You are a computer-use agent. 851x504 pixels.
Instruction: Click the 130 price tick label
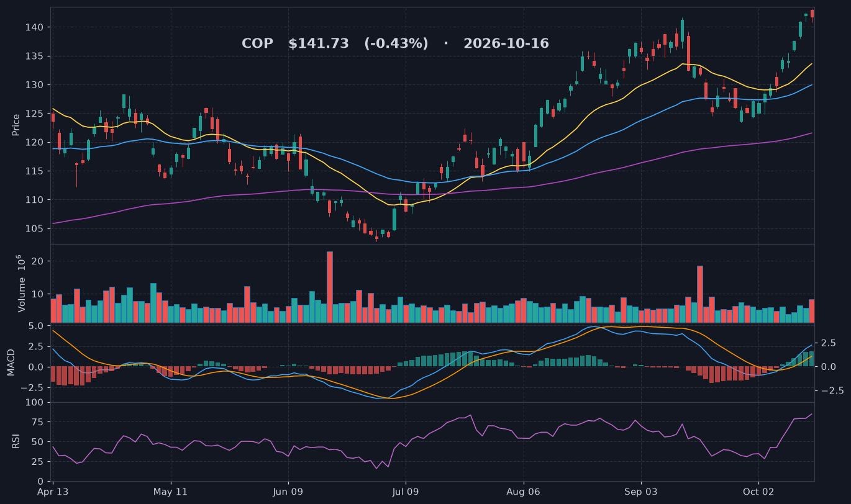(35, 84)
